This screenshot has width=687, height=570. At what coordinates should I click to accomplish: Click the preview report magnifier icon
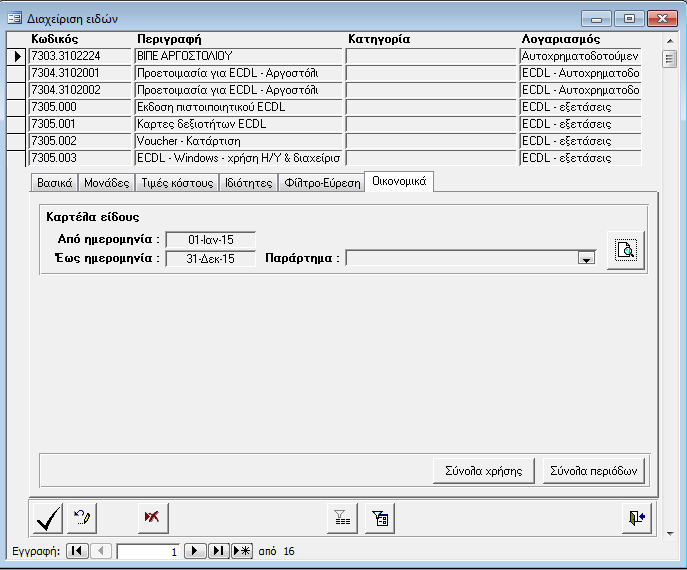[x=626, y=250]
